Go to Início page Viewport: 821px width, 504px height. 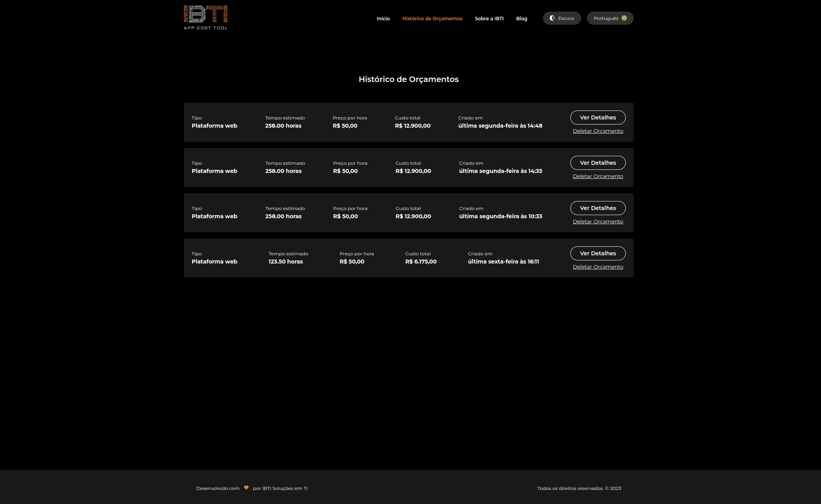pos(383,18)
